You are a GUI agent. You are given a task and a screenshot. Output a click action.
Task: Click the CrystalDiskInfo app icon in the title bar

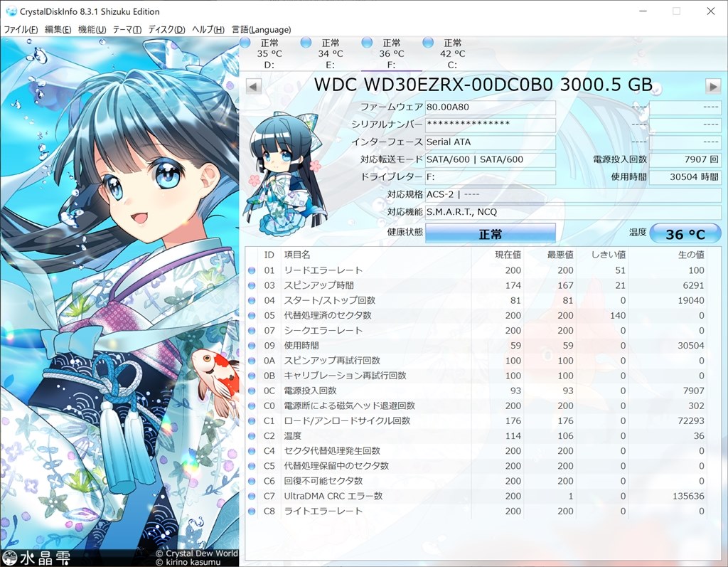pyautogui.click(x=11, y=11)
